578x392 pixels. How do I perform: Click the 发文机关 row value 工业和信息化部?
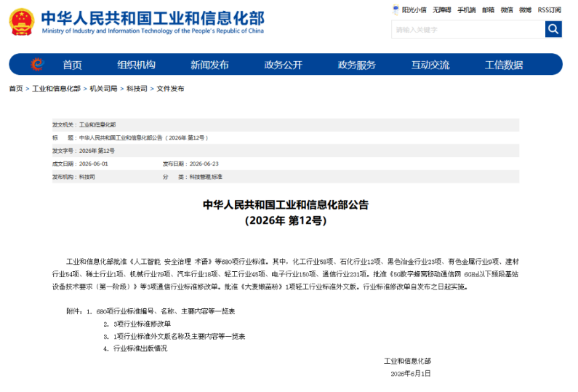click(97, 124)
